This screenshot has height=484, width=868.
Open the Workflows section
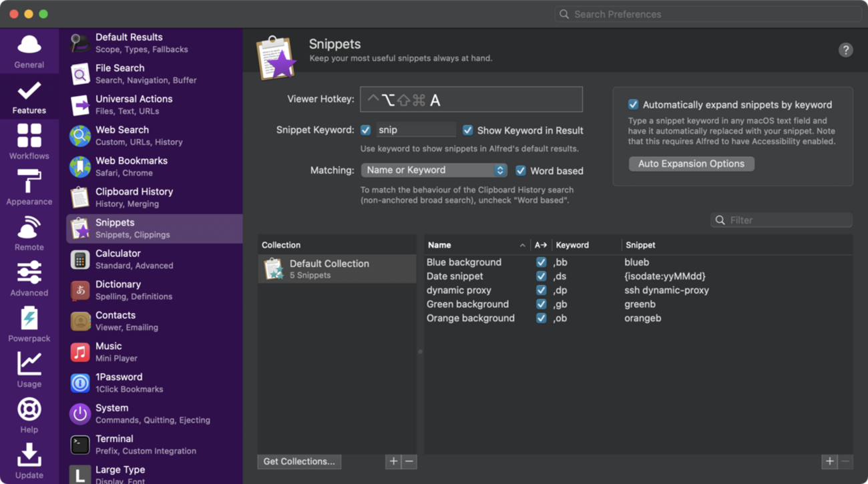pos(29,142)
